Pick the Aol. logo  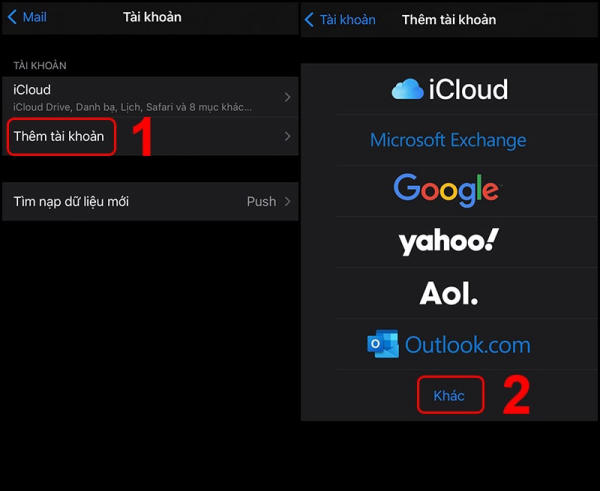447,293
